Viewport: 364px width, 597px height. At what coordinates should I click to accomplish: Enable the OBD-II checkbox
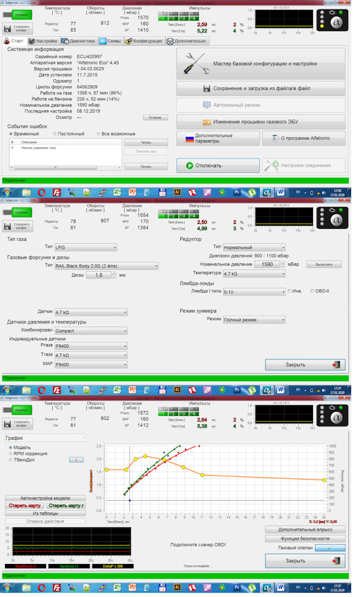tap(312, 291)
